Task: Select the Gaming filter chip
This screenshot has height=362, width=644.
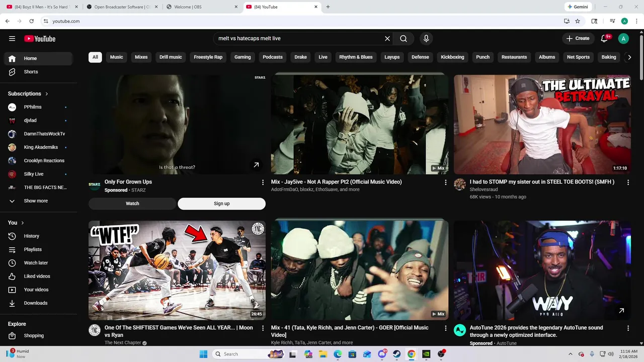Action: 243,57
